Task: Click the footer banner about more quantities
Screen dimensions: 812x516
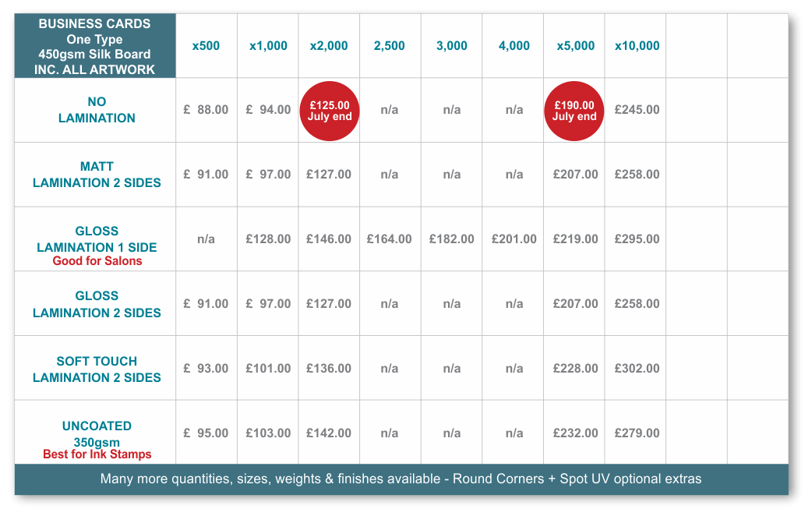Action: click(x=401, y=479)
